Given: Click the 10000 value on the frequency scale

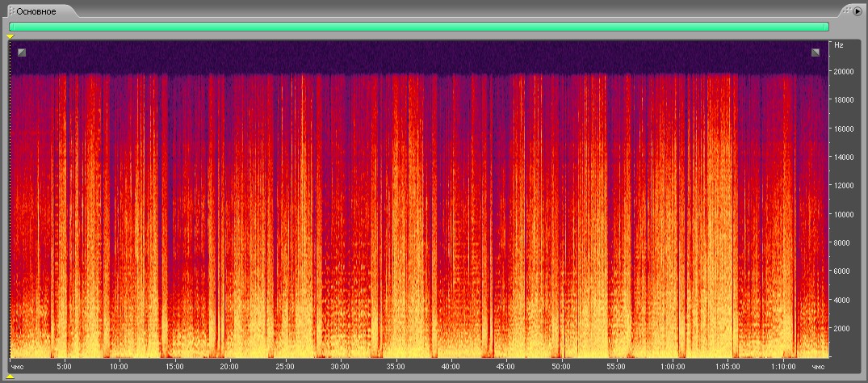Looking at the screenshot, I should point(844,214).
